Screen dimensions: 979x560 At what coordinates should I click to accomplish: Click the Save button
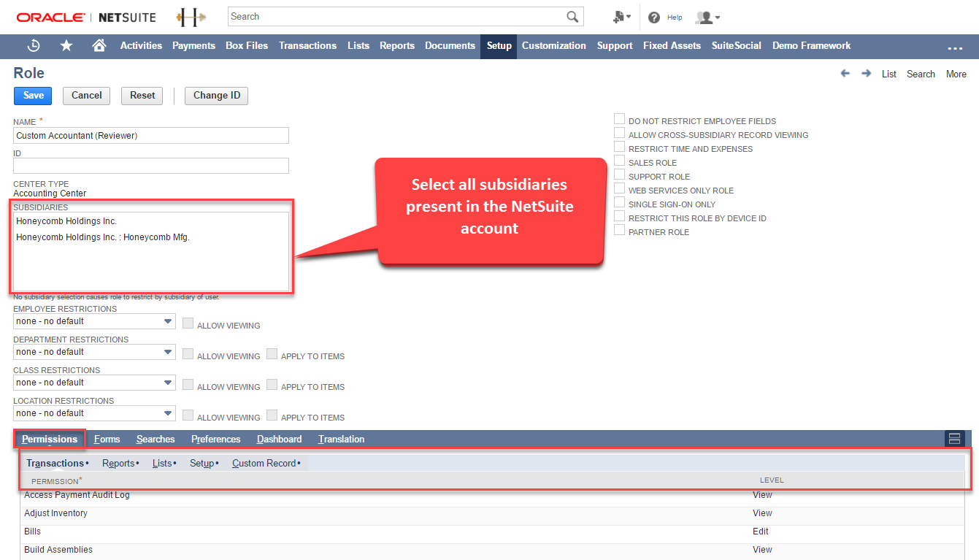33,96
